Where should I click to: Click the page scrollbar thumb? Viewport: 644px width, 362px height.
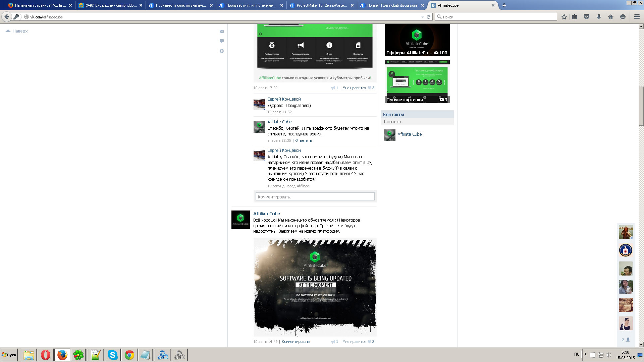(641, 106)
